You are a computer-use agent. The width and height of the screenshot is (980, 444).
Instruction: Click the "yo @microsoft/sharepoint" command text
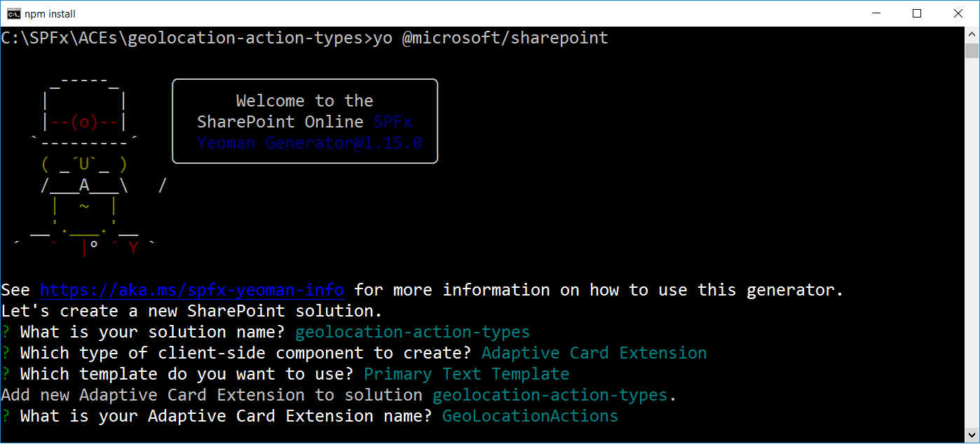tap(491, 38)
